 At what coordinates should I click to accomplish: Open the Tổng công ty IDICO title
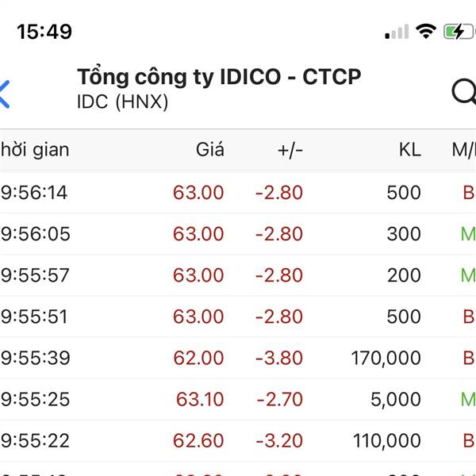pos(219,76)
